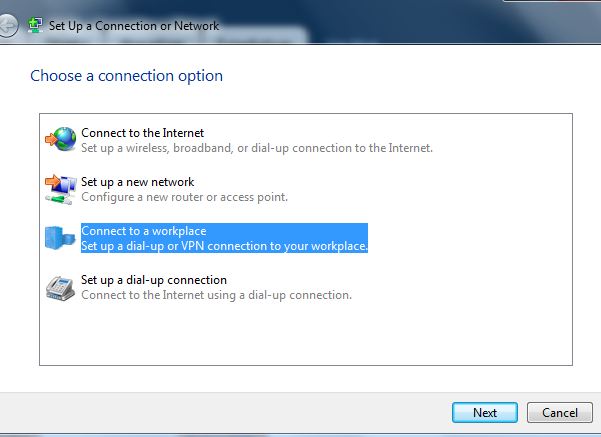This screenshot has height=437, width=601.
Task: Select the 'Set up a new network' option title
Action: point(138,182)
